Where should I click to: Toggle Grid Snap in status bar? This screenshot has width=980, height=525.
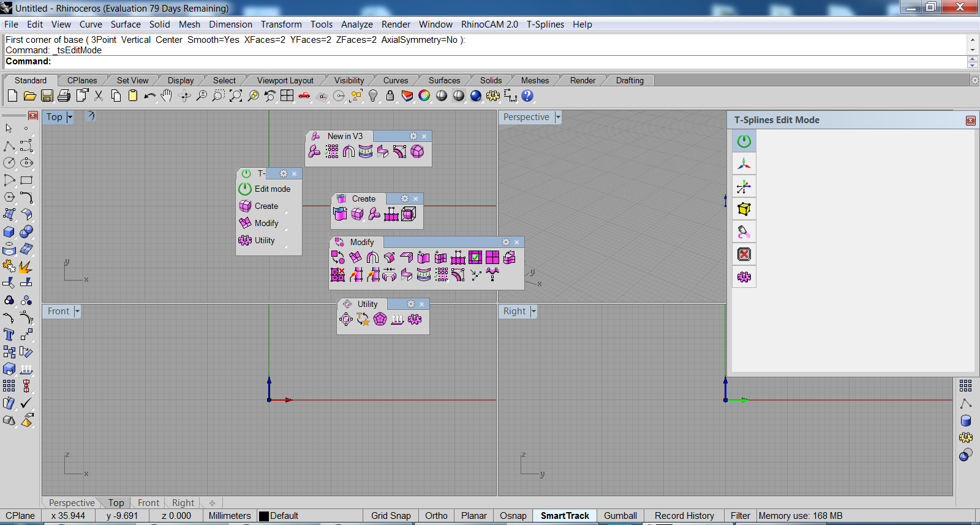pos(391,516)
